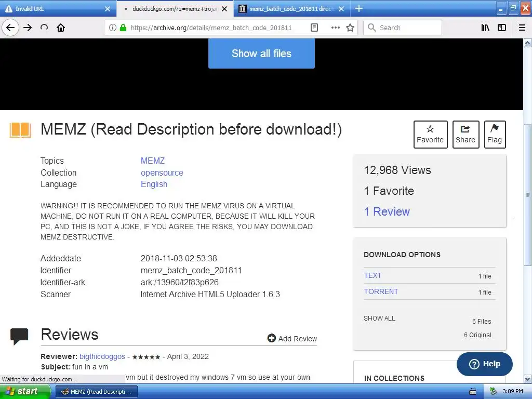Click the 3:09 PM taskbar clock
Viewport: 532px width, 399px height.
tap(513, 392)
